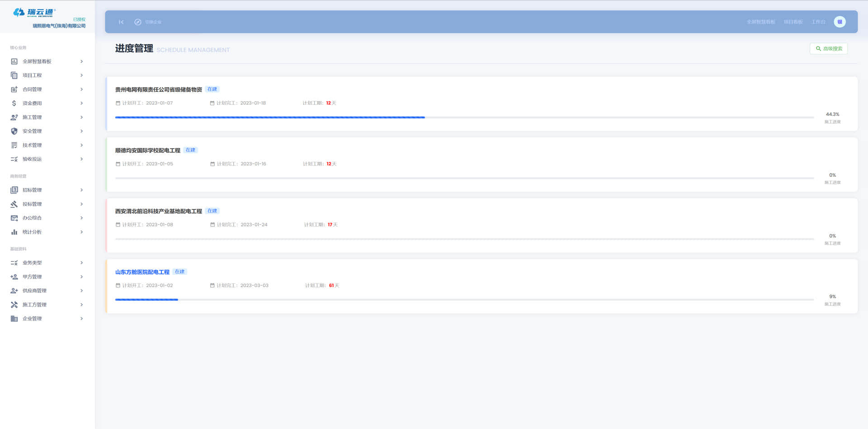Expand the 供应商管理 sidebar chevron

point(81,291)
